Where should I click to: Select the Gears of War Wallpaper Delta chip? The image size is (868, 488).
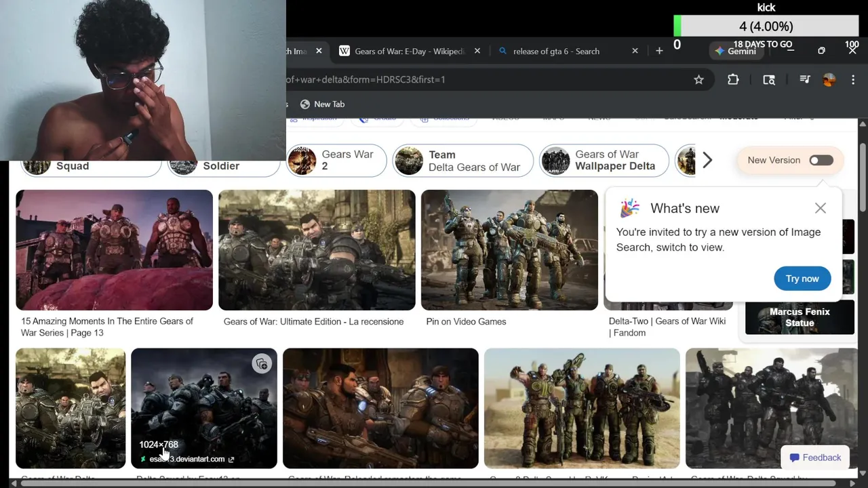[604, 161]
